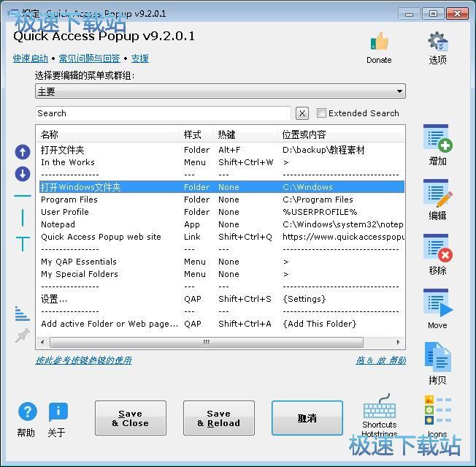Screen dimensions: 476x467
Task: Click the 取消 cancel button
Action: 307,418
